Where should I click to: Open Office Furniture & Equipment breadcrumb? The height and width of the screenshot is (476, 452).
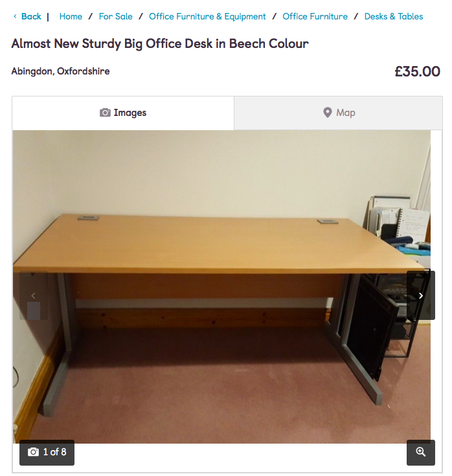[x=207, y=16]
